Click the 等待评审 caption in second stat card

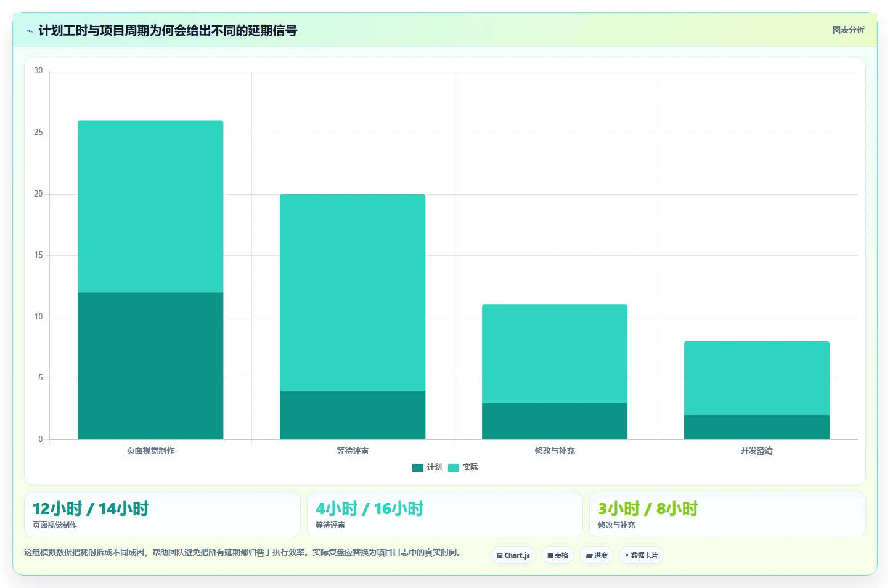[330, 525]
